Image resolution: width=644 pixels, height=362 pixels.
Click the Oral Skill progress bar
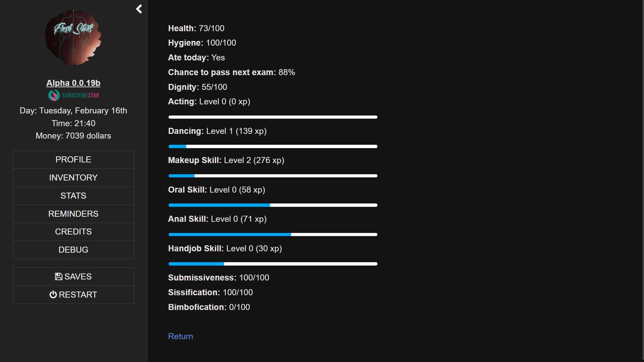point(273,205)
